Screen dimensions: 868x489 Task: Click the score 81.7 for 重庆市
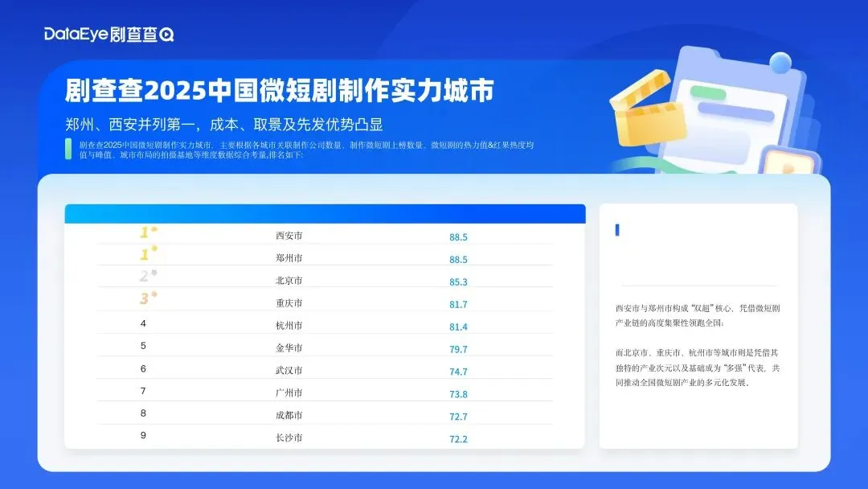pos(458,305)
